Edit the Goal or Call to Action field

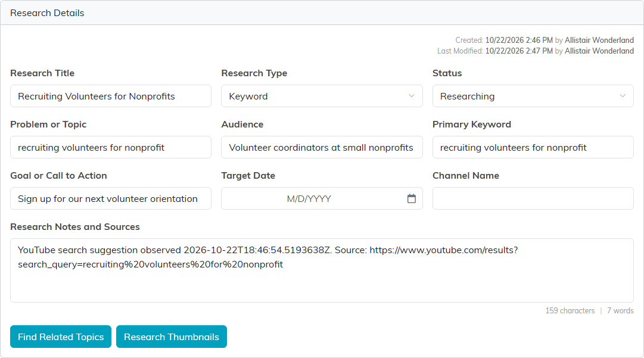tap(110, 199)
